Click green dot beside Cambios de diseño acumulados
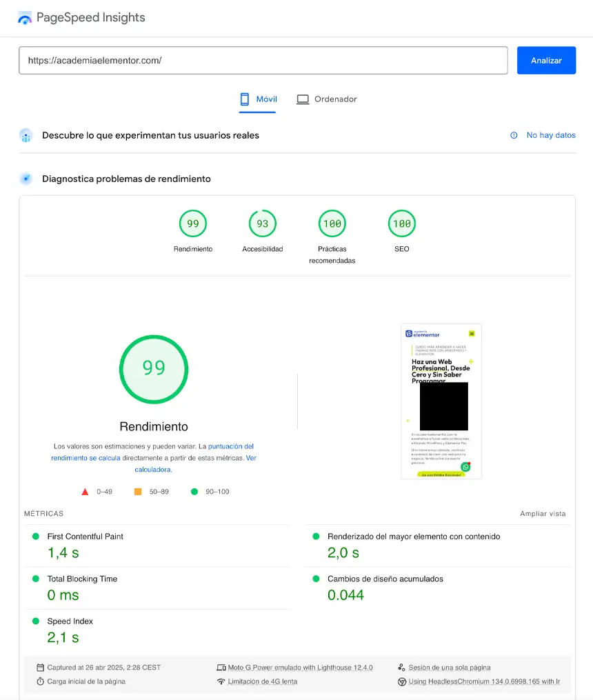This screenshot has height=700, width=593. (316, 579)
